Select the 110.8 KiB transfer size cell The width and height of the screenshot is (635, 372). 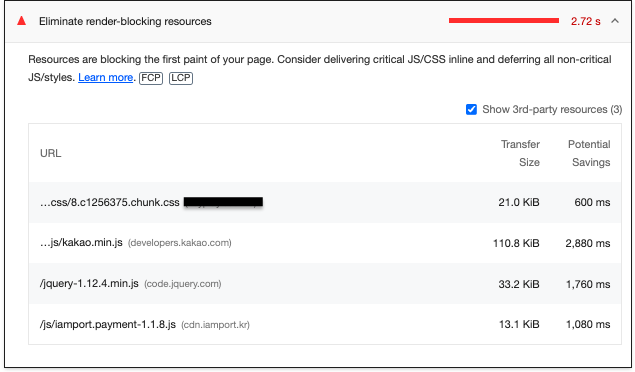[516, 243]
